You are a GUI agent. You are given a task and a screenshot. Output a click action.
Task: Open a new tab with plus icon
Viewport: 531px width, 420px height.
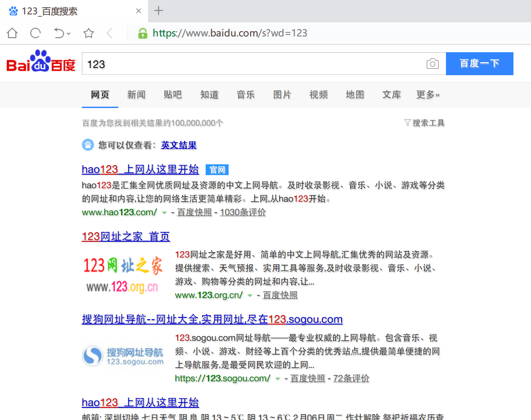158,11
